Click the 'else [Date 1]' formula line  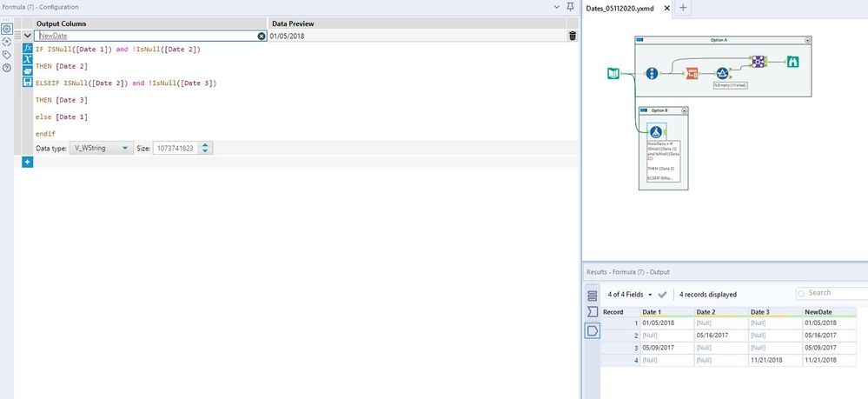point(62,117)
